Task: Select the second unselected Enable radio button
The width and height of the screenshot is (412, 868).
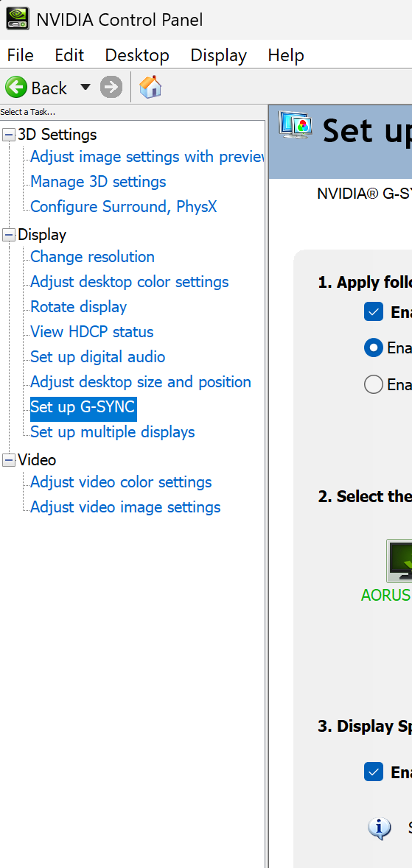Action: point(374,384)
